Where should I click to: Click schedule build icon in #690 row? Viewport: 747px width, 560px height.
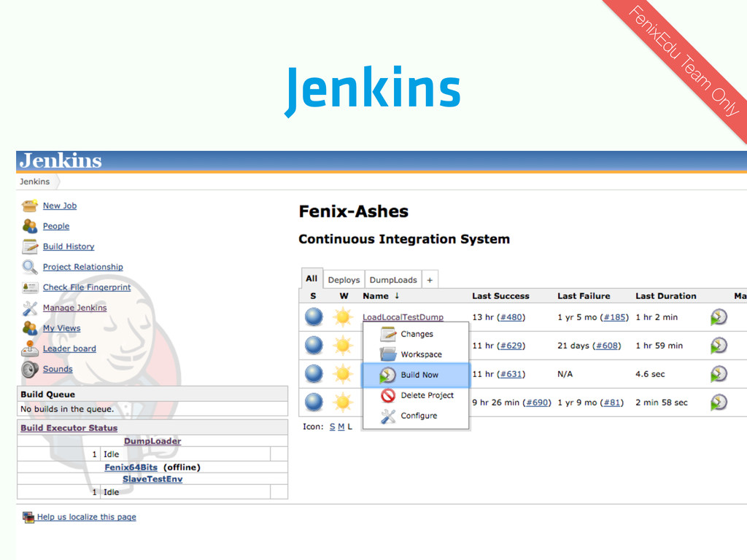click(x=719, y=402)
